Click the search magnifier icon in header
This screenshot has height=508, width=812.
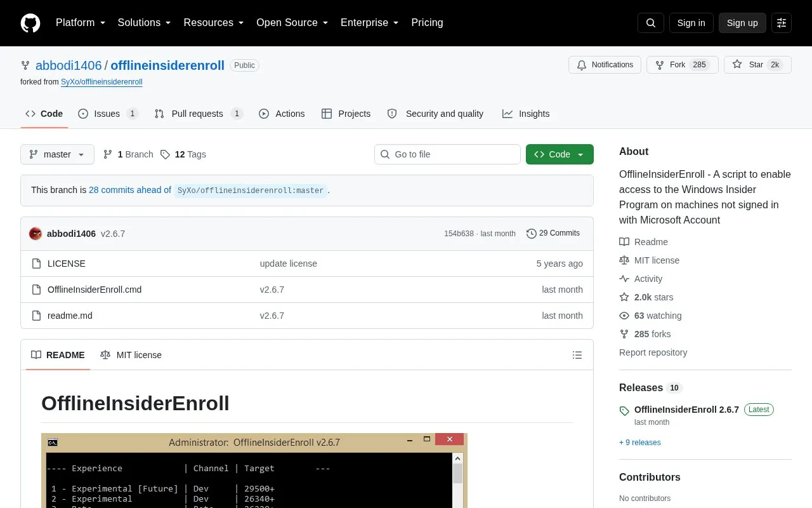(651, 23)
